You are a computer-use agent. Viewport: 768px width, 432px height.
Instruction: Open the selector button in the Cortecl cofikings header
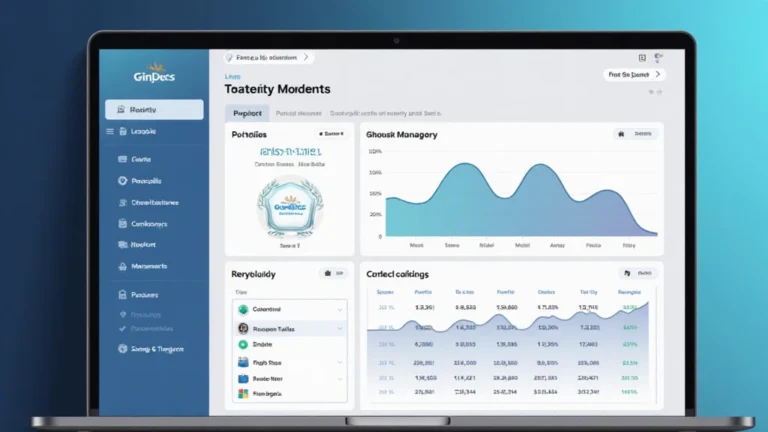tap(636, 272)
